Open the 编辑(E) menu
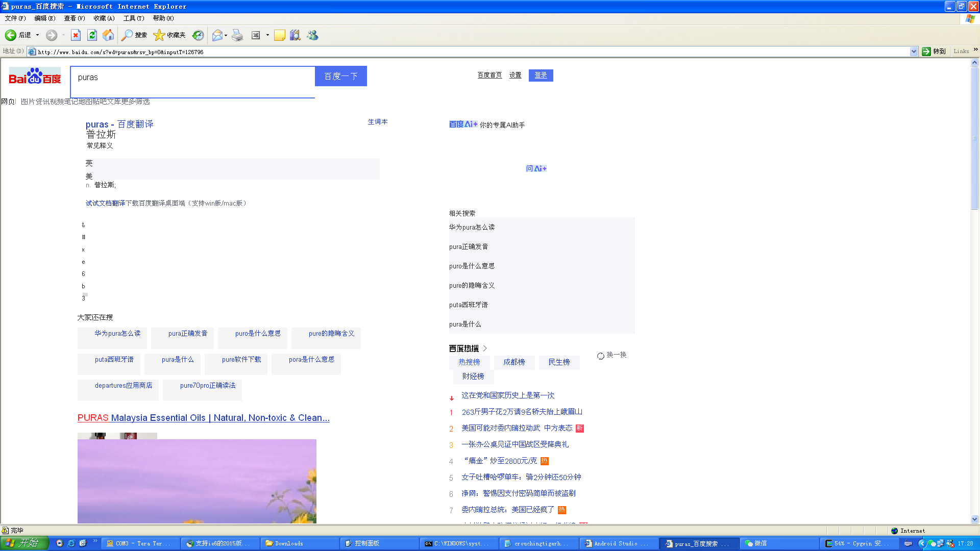This screenshot has height=551, width=980. tap(45, 18)
